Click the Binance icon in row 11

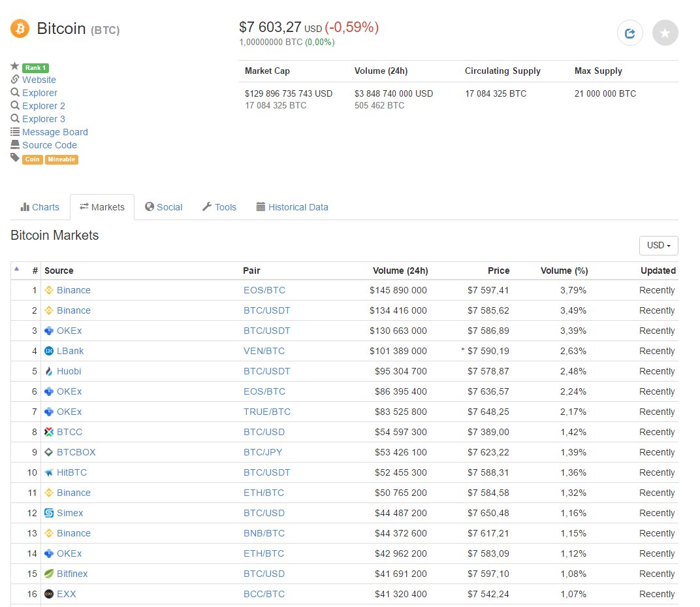[x=49, y=493]
